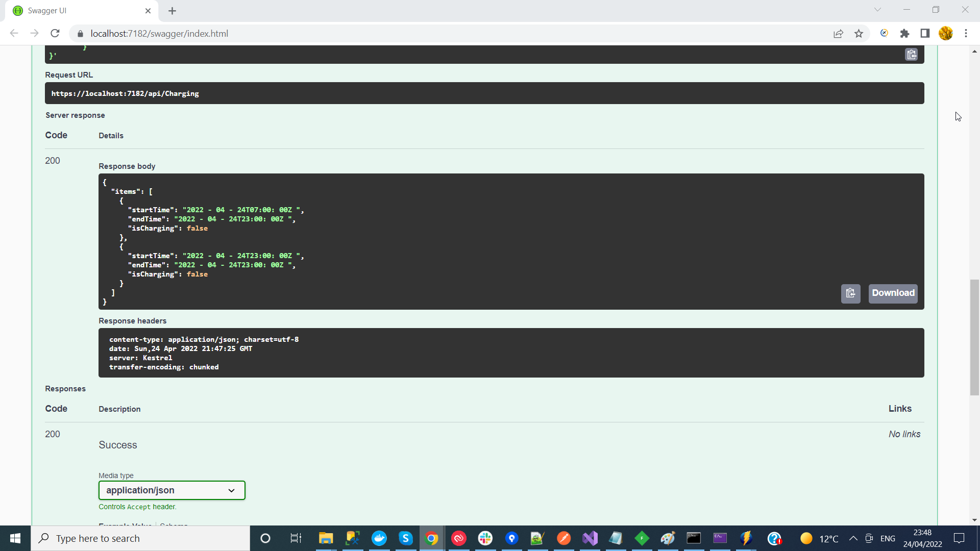Click the Request URL text box

coord(484,93)
